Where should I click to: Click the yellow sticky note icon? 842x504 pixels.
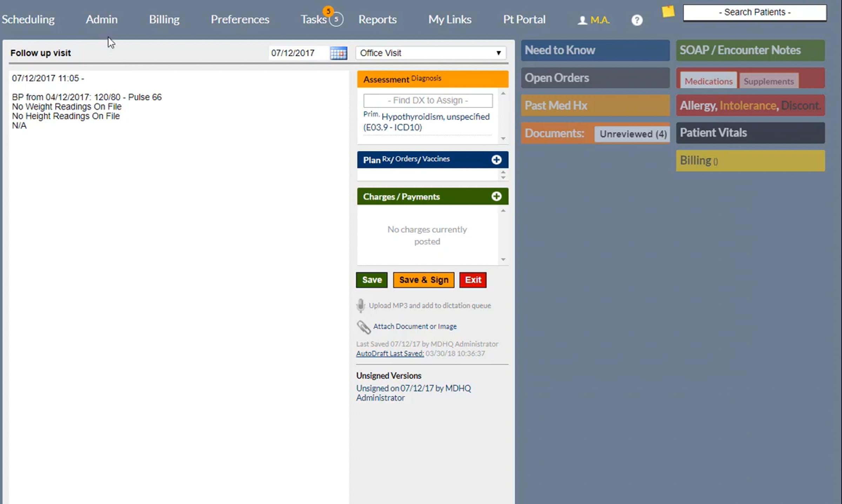coord(668,12)
